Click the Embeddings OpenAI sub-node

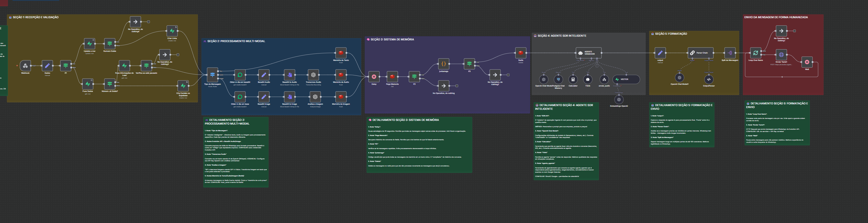619,100
